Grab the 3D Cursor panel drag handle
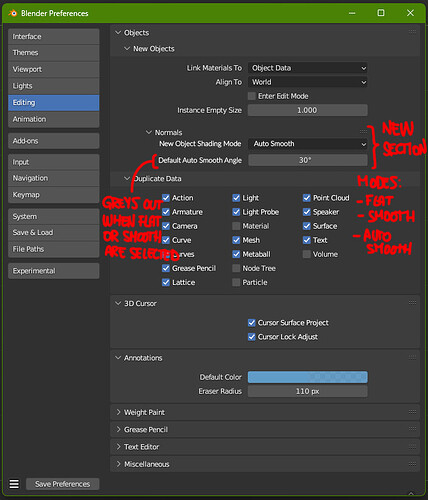 pos(412,303)
